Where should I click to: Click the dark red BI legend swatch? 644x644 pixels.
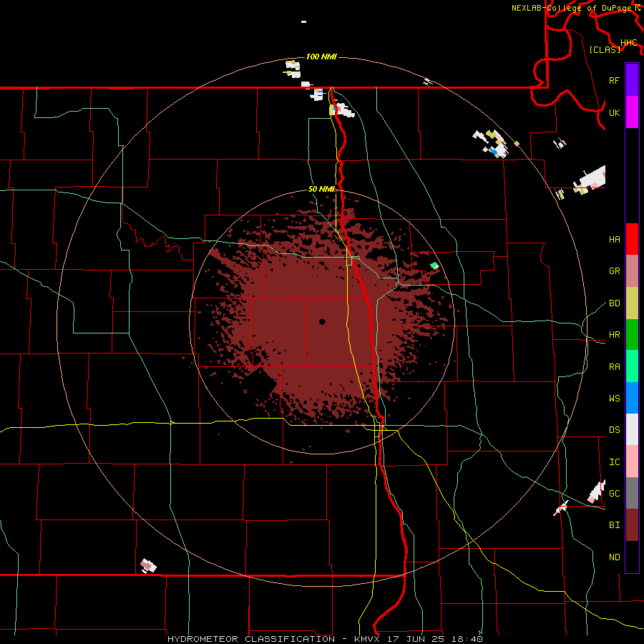coord(632,525)
